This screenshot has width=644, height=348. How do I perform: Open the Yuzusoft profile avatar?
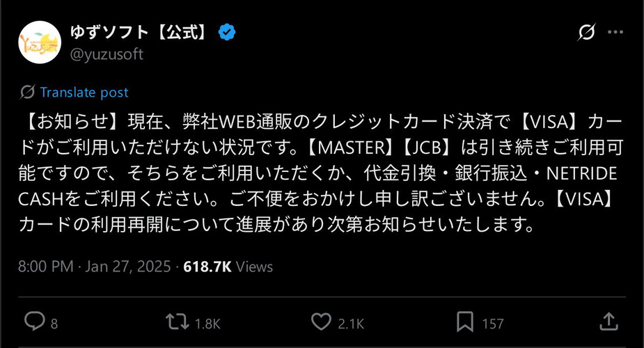click(x=40, y=42)
